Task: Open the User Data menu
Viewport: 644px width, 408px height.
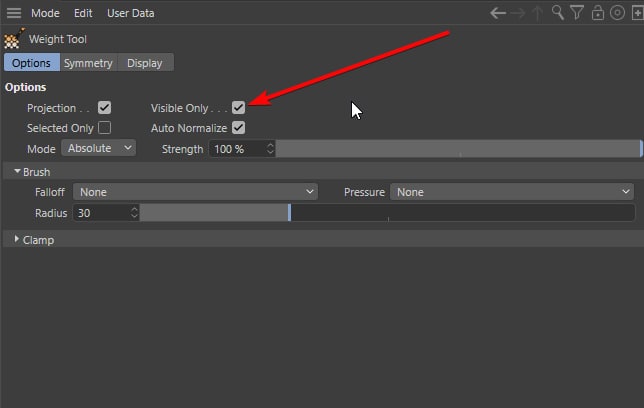Action: click(x=131, y=13)
